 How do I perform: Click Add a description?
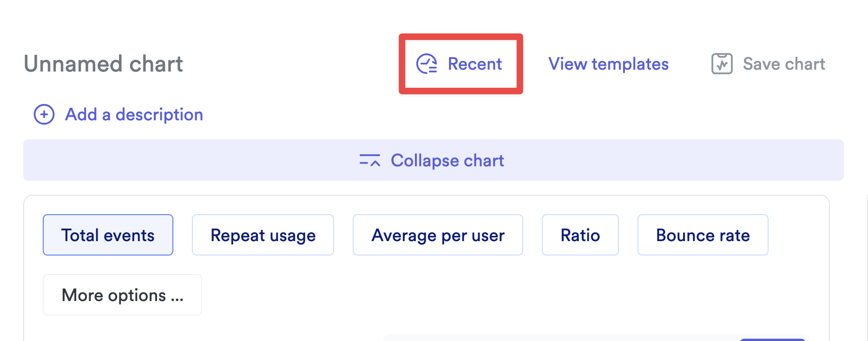(x=133, y=114)
